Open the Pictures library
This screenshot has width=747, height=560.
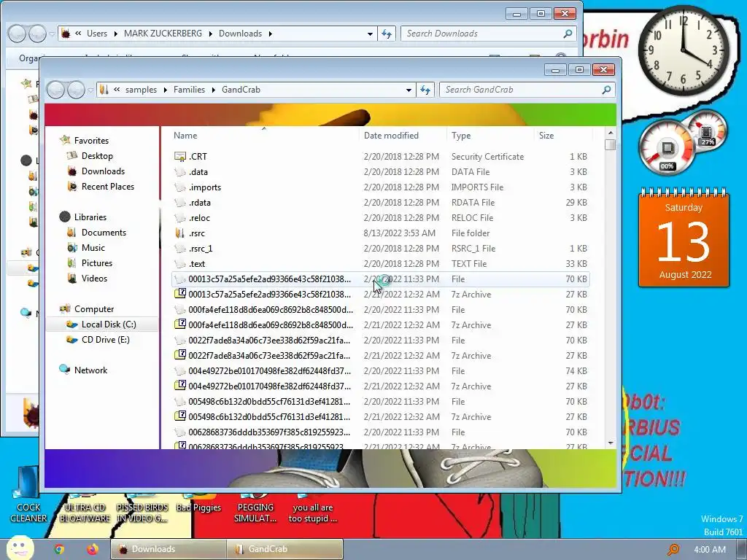(97, 262)
